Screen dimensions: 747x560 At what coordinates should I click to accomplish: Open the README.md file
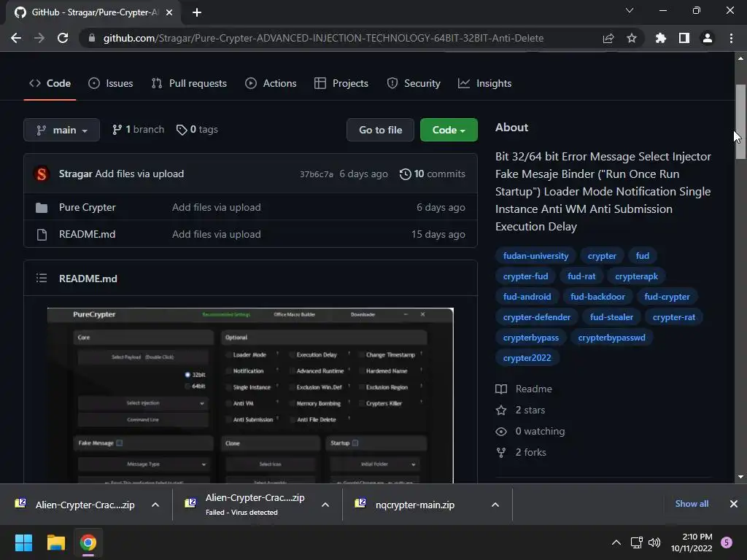point(88,234)
